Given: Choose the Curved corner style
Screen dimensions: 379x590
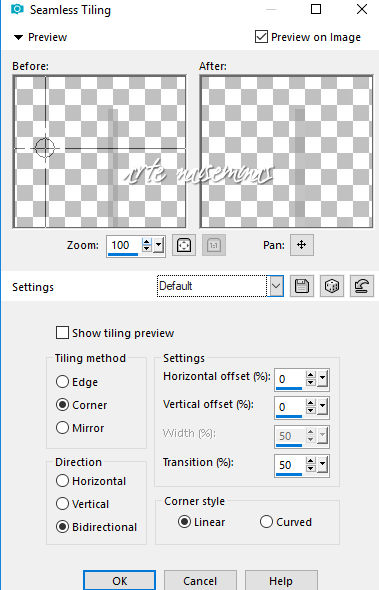Looking at the screenshot, I should coord(266,522).
